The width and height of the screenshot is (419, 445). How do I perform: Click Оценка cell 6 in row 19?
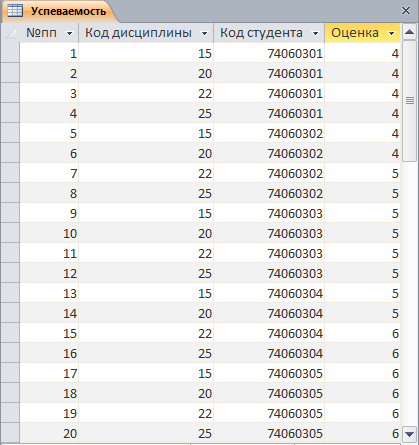click(x=363, y=413)
